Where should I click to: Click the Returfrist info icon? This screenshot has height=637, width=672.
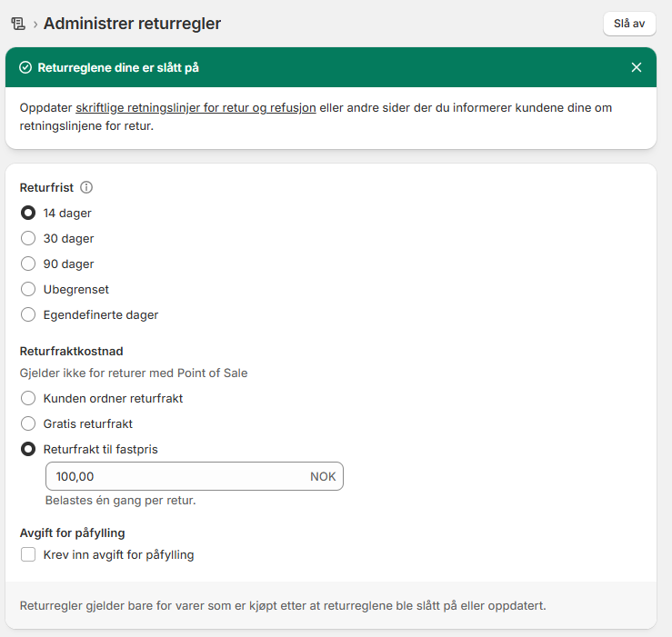pyautogui.click(x=86, y=188)
